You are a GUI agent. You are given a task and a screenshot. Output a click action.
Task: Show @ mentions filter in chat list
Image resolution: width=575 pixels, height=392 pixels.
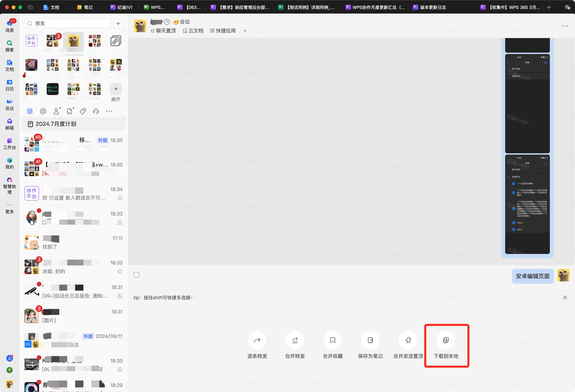(43, 111)
